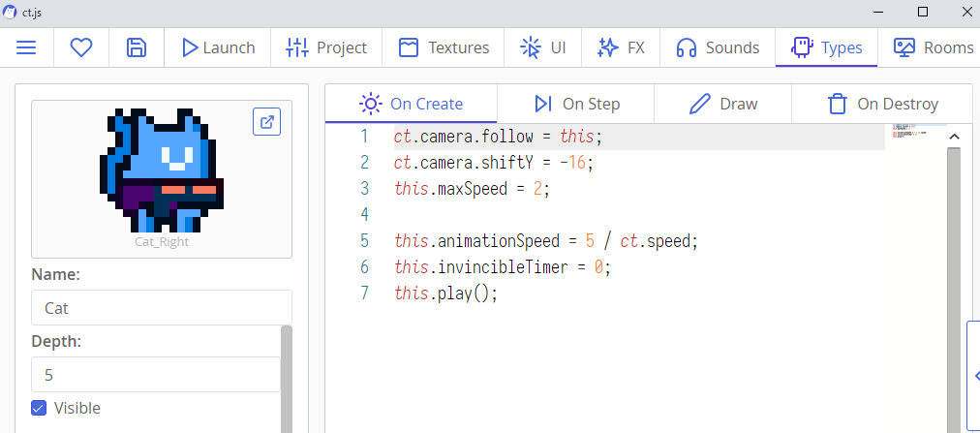Click the scroll-up arrow in code editor
980x433 pixels.
954,137
